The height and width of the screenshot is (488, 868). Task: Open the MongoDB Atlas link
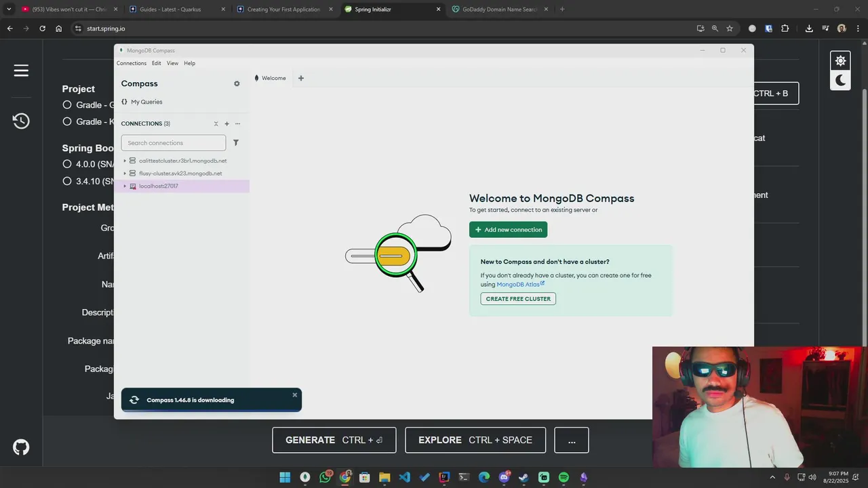(520, 285)
